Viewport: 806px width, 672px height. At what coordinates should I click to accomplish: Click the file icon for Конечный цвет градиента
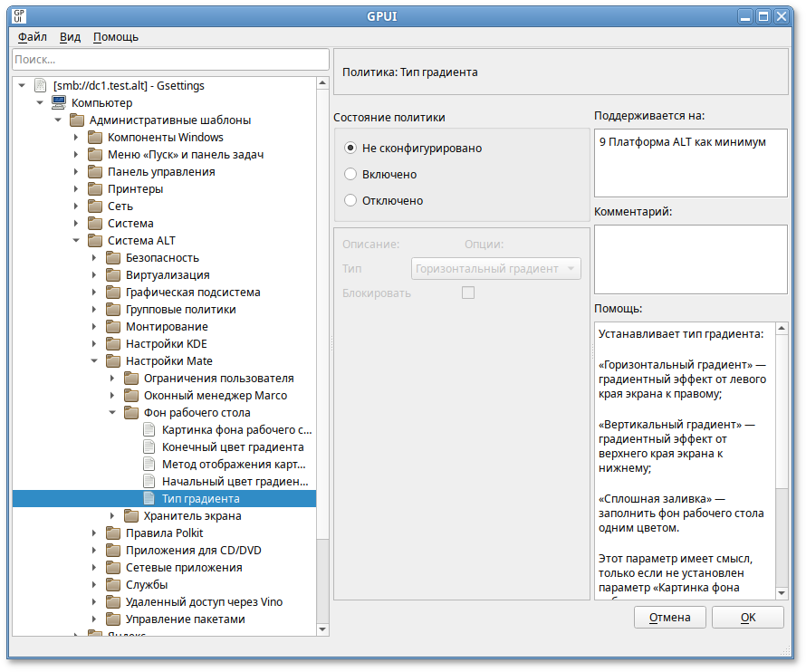coord(149,447)
